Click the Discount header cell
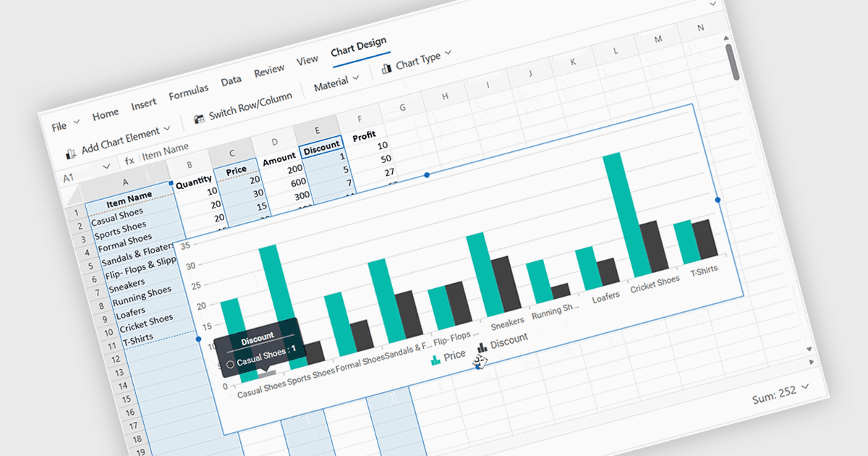 [321, 146]
